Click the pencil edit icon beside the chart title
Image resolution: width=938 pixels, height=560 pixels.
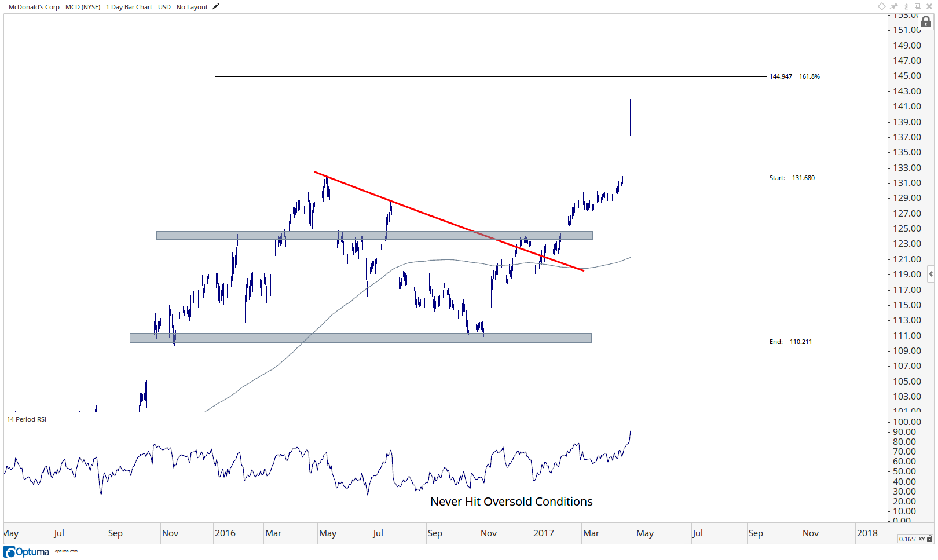pos(216,7)
